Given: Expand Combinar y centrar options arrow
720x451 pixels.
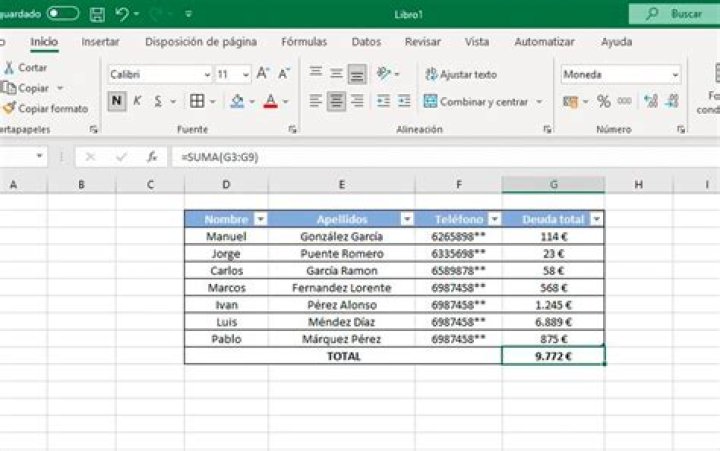Looking at the screenshot, I should pos(540,101).
